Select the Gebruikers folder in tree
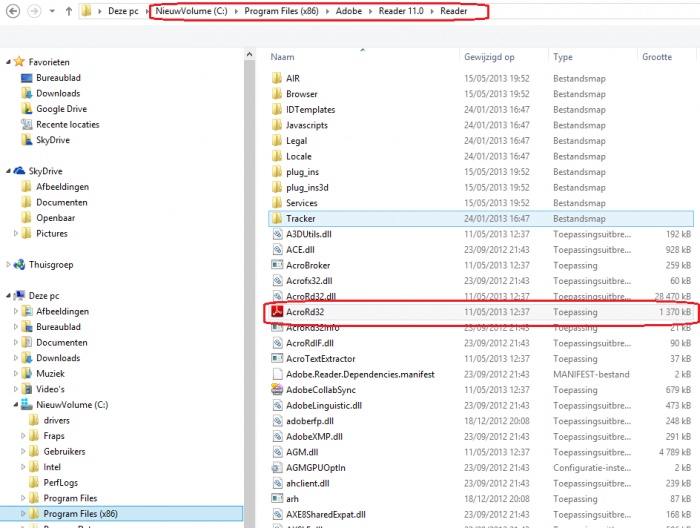The image size is (700, 528). coord(64,451)
